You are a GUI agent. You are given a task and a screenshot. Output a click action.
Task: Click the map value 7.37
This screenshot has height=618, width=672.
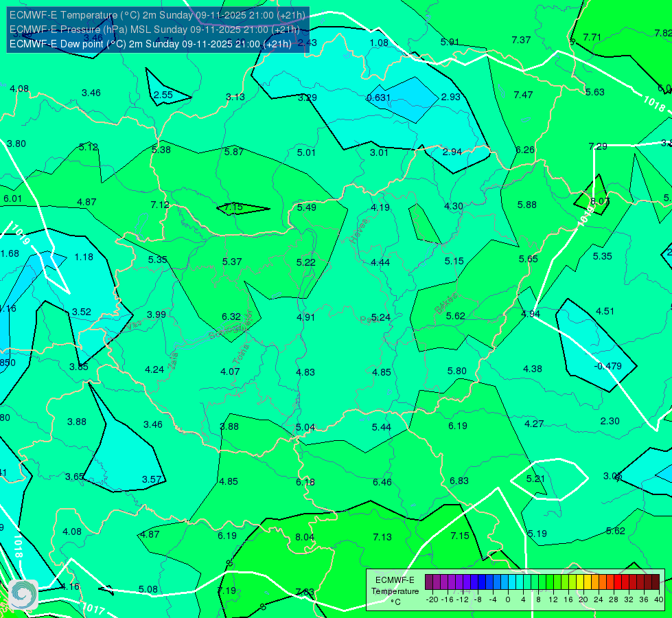coord(521,40)
